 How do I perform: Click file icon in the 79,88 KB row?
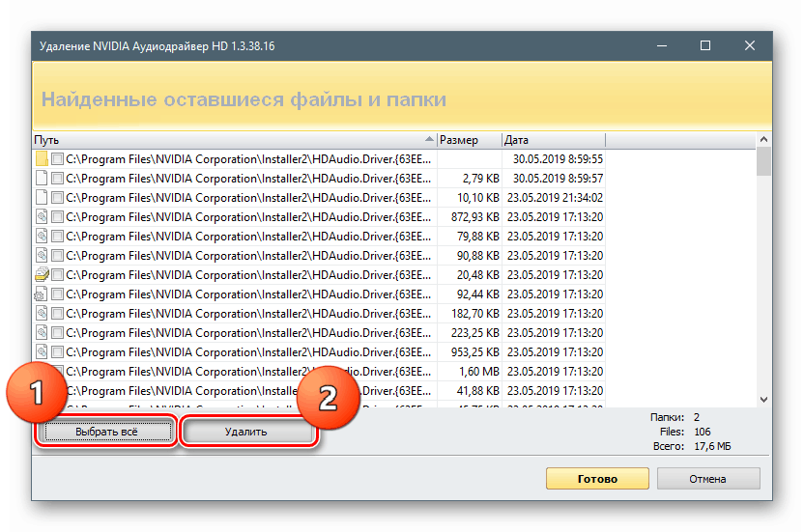click(42, 237)
